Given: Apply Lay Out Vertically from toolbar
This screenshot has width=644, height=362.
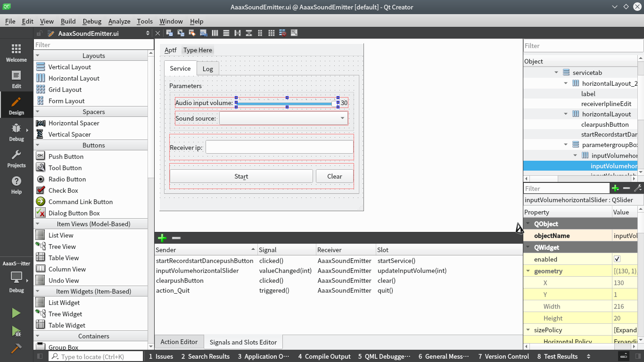Looking at the screenshot, I should (226, 33).
